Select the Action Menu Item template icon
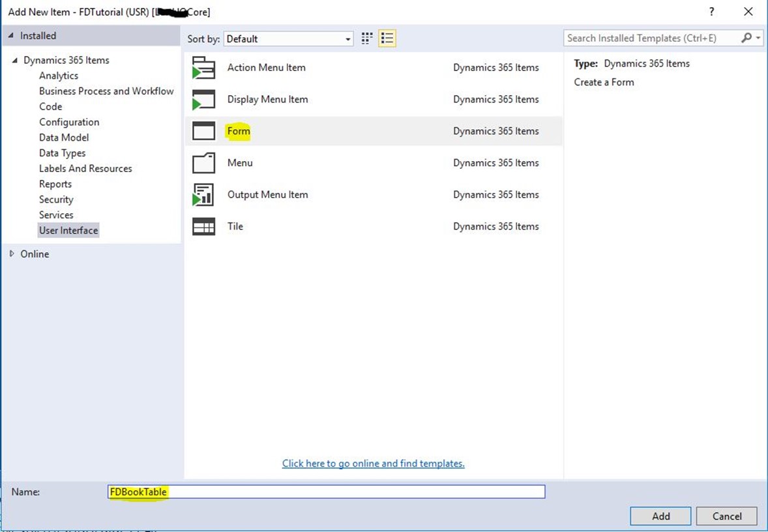The width and height of the screenshot is (768, 532). point(203,68)
